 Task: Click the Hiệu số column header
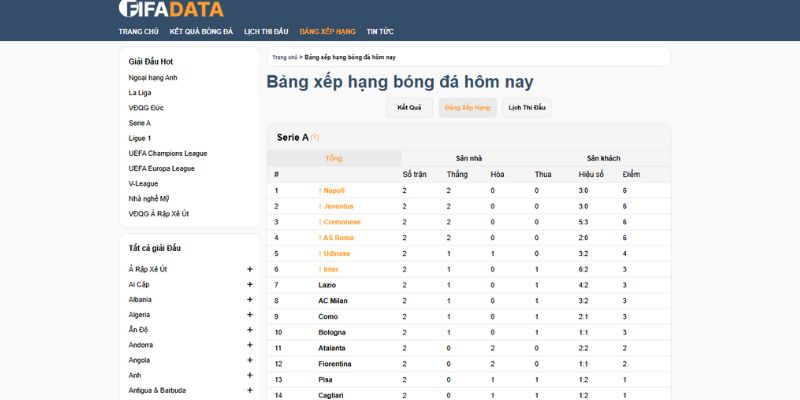pyautogui.click(x=591, y=174)
